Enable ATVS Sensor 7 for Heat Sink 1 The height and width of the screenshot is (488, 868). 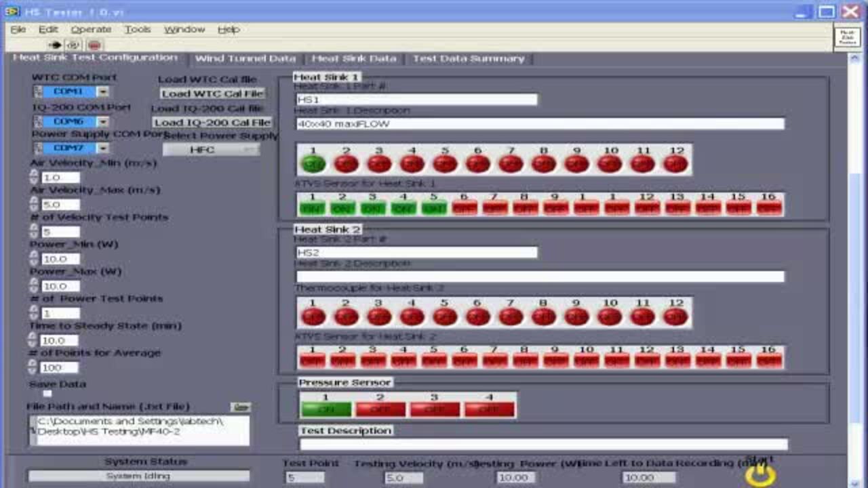(494, 207)
